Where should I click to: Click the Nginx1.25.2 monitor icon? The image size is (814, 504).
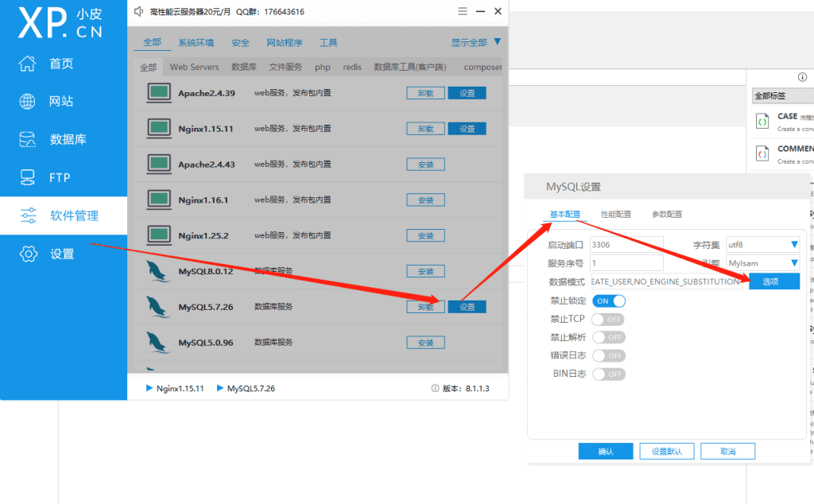click(159, 235)
